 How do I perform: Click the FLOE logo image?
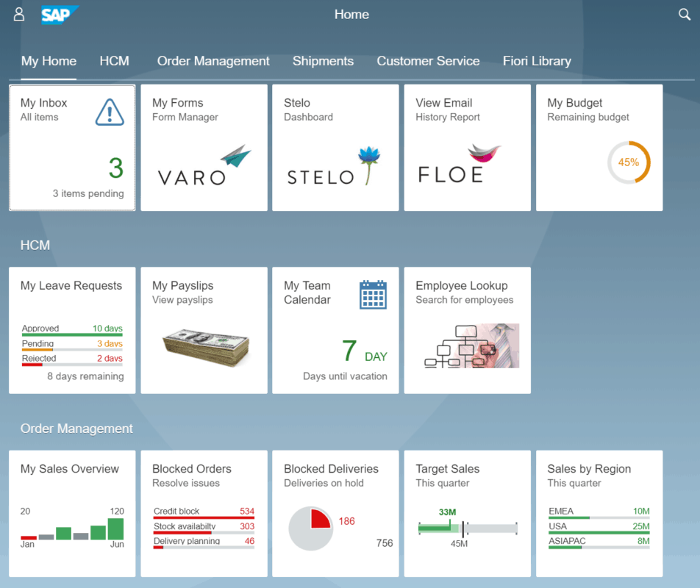(460, 164)
